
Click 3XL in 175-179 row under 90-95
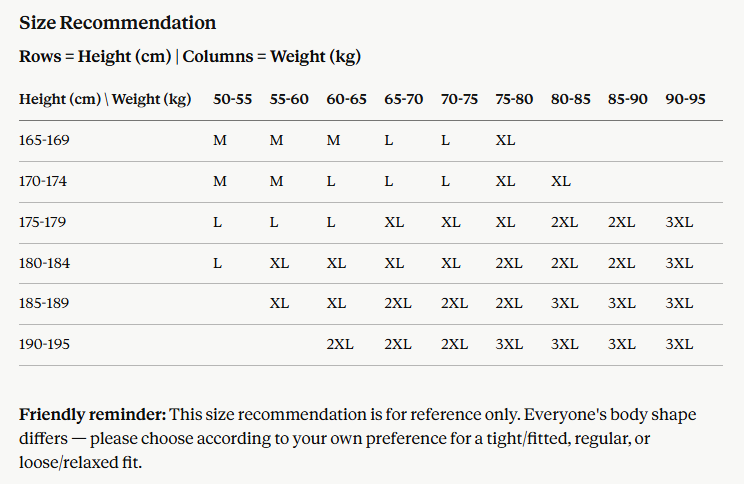(x=679, y=222)
